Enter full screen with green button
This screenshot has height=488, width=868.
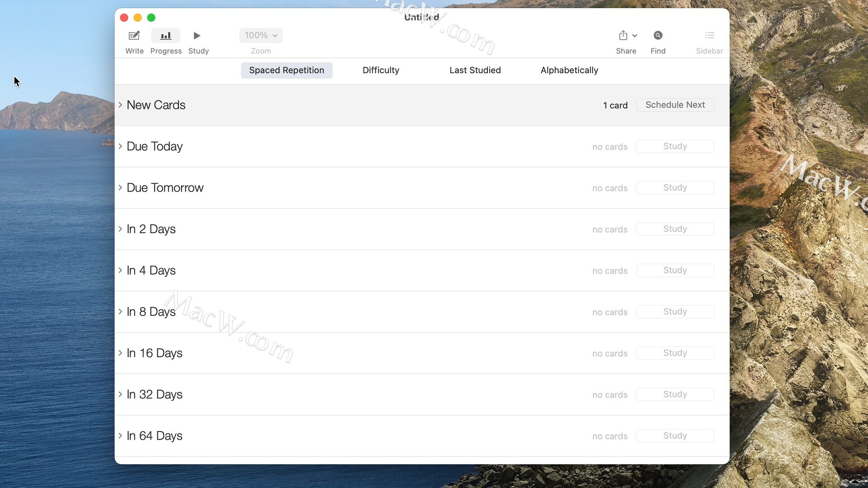click(x=151, y=18)
